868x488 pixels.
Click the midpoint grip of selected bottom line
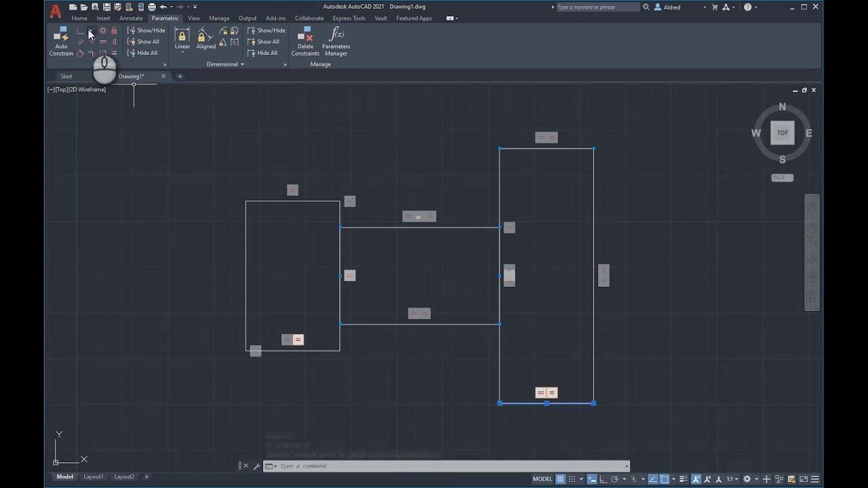click(547, 403)
